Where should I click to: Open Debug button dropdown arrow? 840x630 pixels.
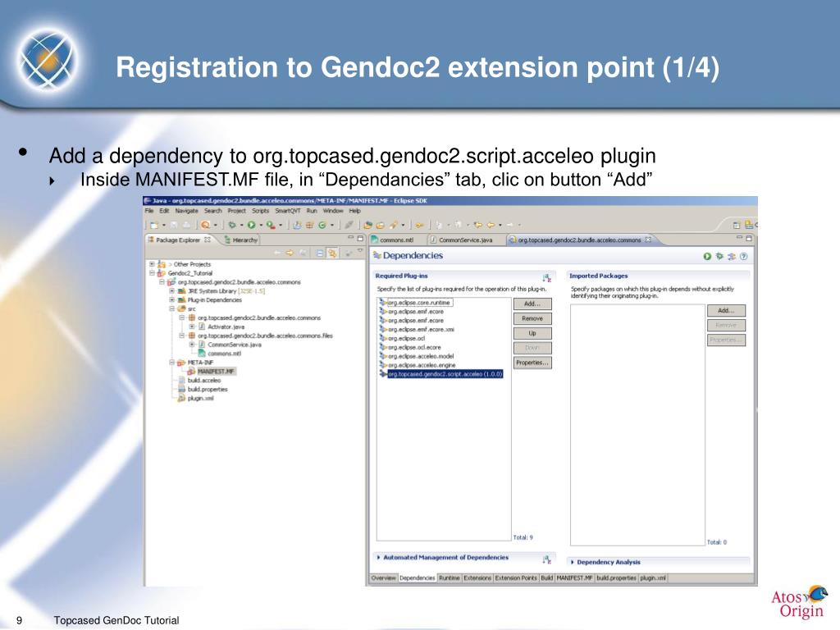242,226
